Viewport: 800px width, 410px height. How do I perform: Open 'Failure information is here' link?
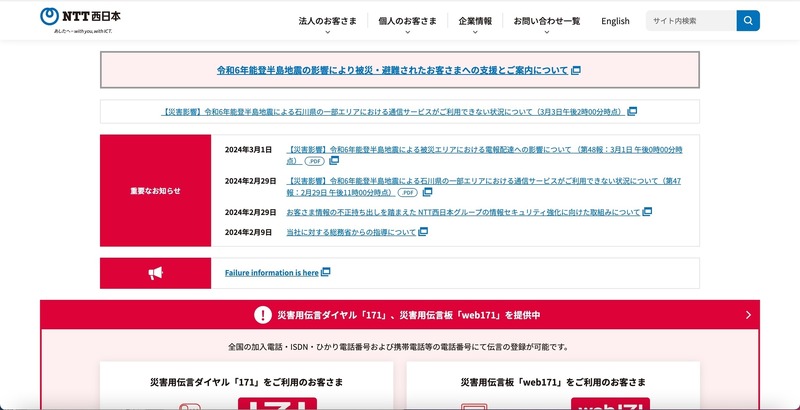[x=271, y=272]
